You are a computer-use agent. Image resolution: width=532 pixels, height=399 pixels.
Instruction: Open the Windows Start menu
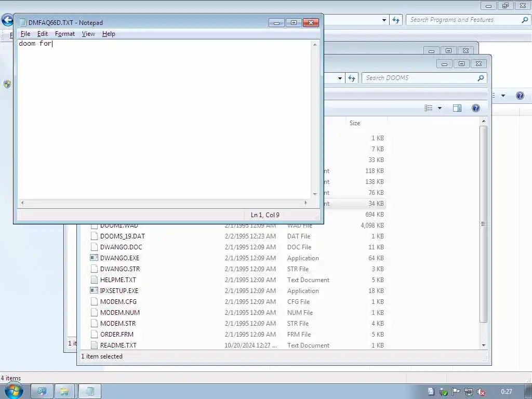pos(14,391)
